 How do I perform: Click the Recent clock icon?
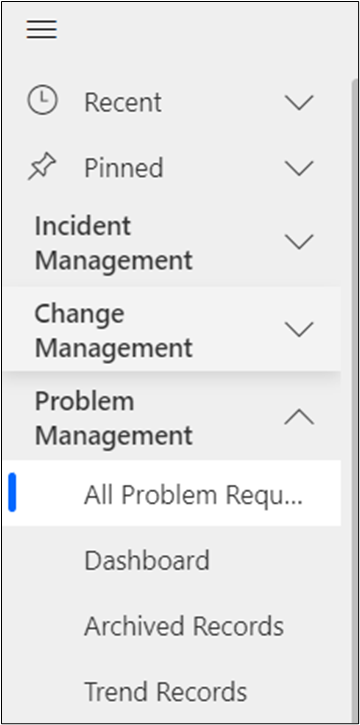43,101
